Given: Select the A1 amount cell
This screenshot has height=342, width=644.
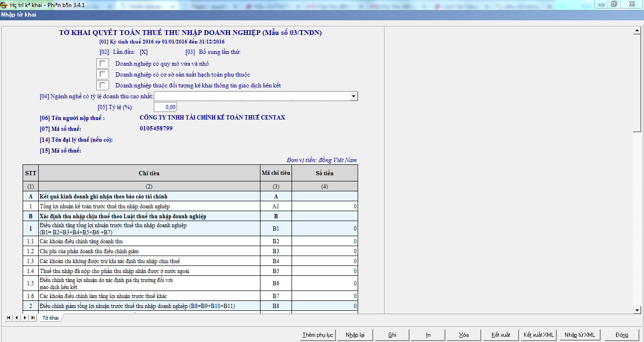Looking at the screenshot, I should (325, 206).
